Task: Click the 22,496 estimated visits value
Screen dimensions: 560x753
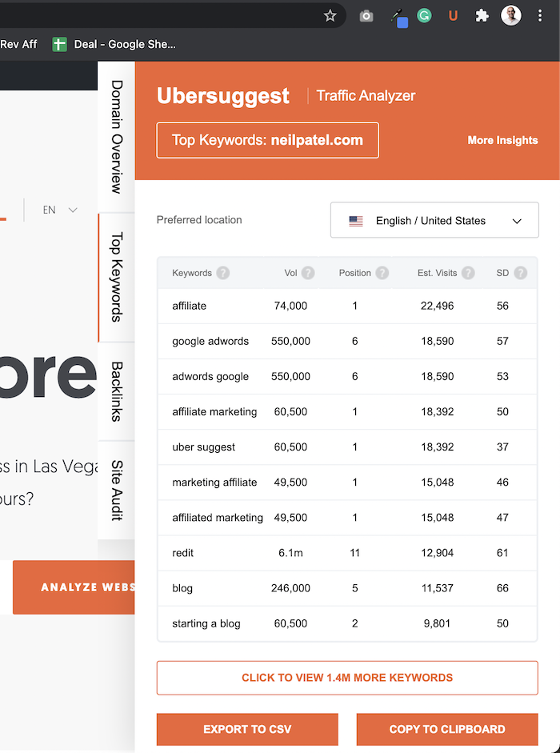Action: (x=437, y=306)
